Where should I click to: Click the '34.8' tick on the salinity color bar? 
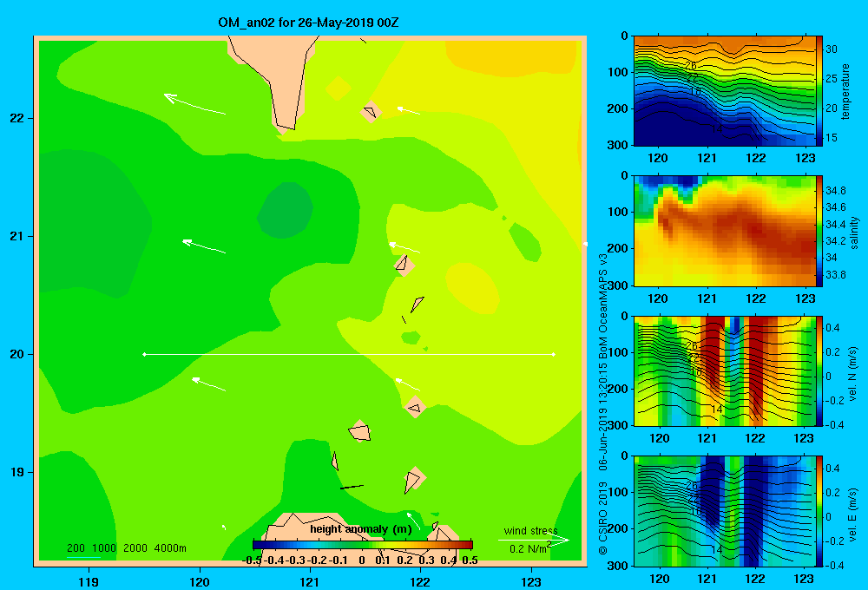coord(835,191)
